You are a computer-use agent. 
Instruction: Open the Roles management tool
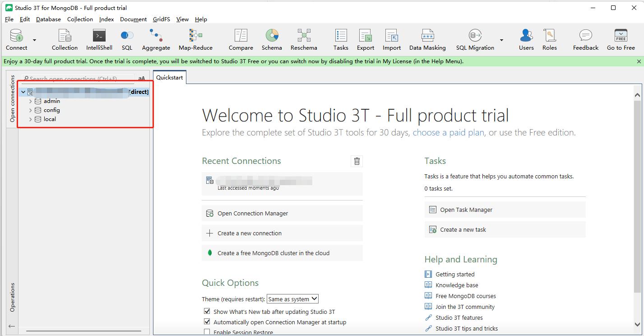click(550, 40)
